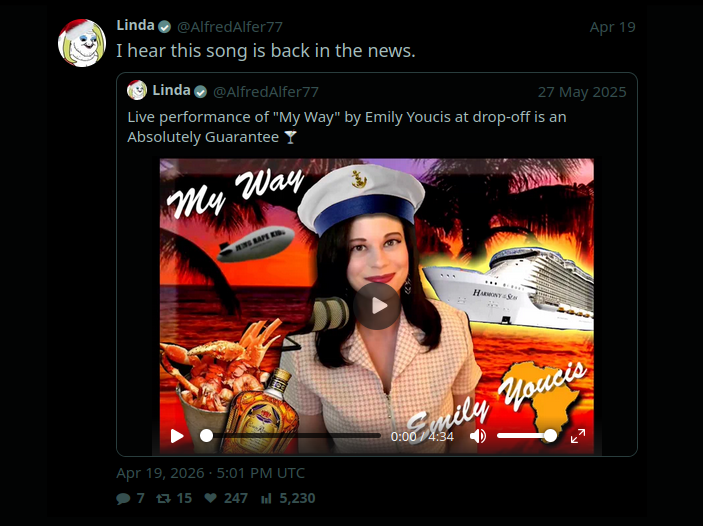703x526 pixels.
Task: Click the Linda display name on main post
Action: tap(135, 26)
